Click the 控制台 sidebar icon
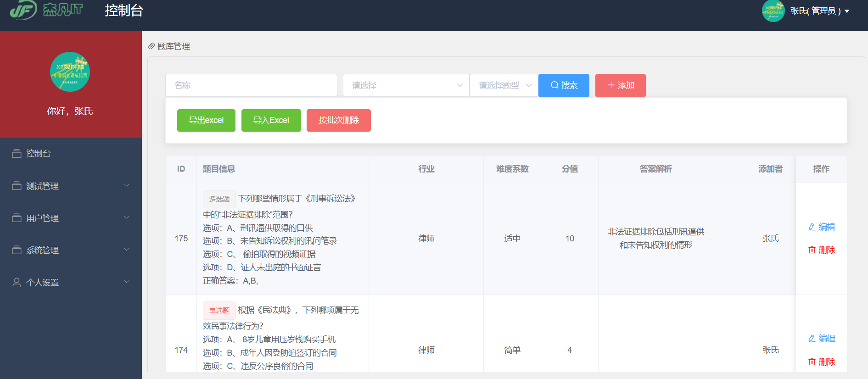Image resolution: width=868 pixels, height=379 pixels. pos(17,154)
